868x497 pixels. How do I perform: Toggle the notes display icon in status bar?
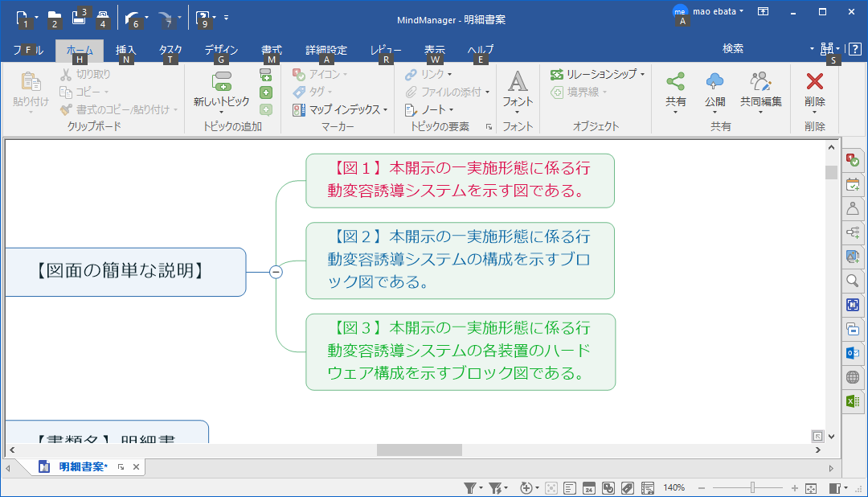pos(569,488)
